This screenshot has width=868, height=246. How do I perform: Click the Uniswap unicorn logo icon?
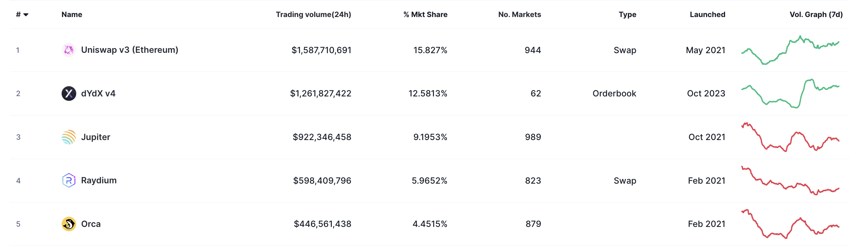(x=69, y=50)
